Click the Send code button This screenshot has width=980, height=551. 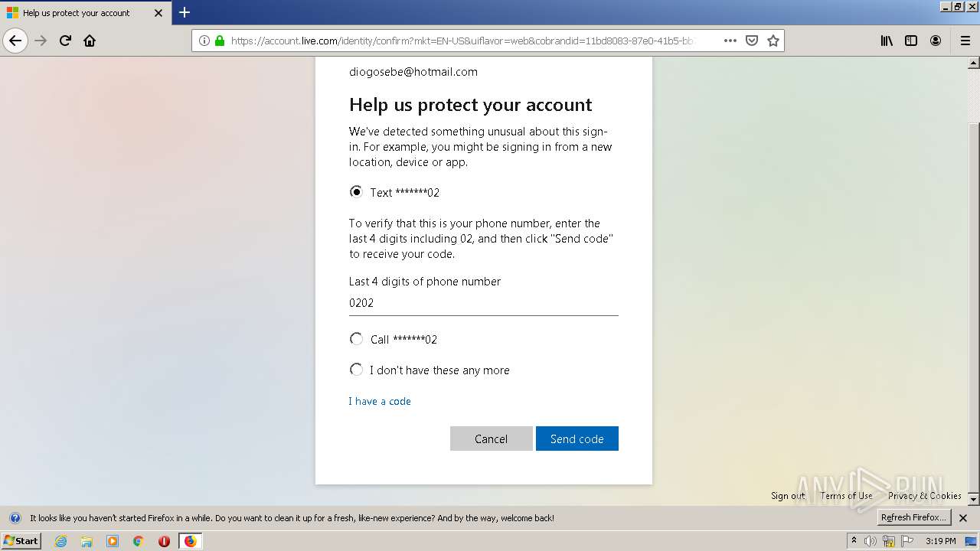tap(577, 439)
